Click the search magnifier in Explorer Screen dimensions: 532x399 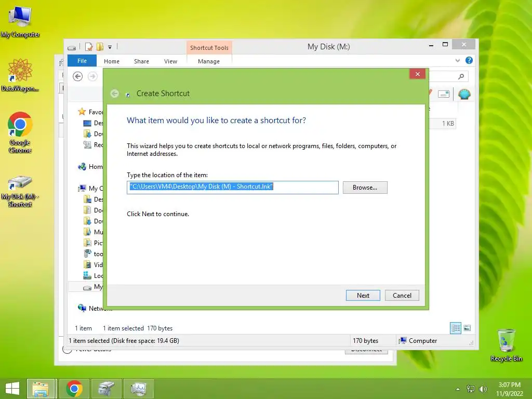(461, 77)
